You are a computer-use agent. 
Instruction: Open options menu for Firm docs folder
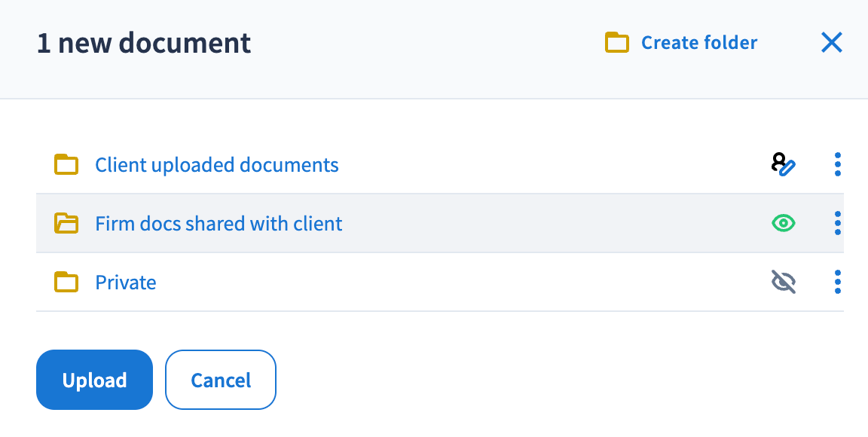(x=838, y=223)
